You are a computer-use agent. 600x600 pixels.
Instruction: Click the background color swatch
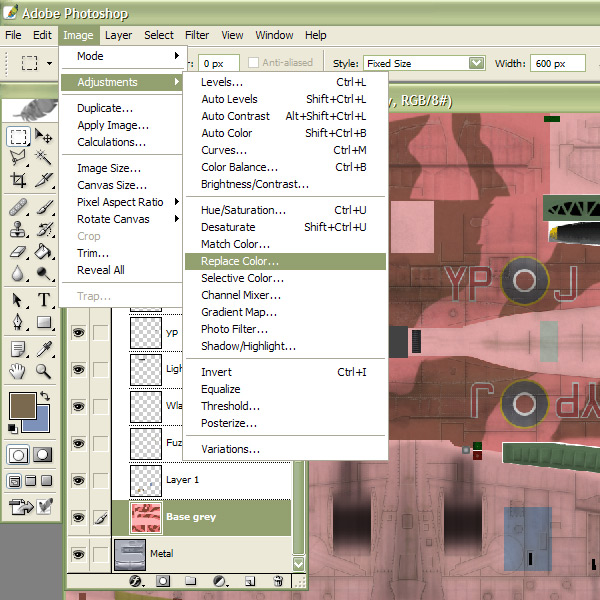[x=42, y=424]
